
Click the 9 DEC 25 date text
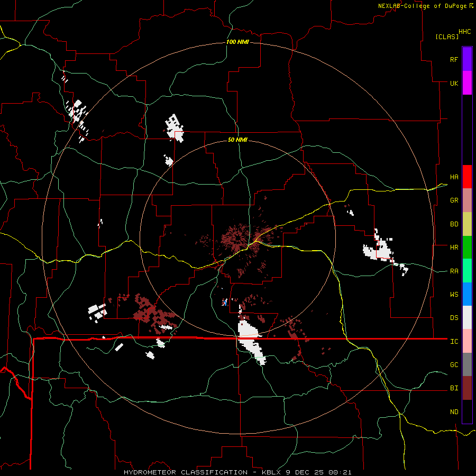click(306, 472)
